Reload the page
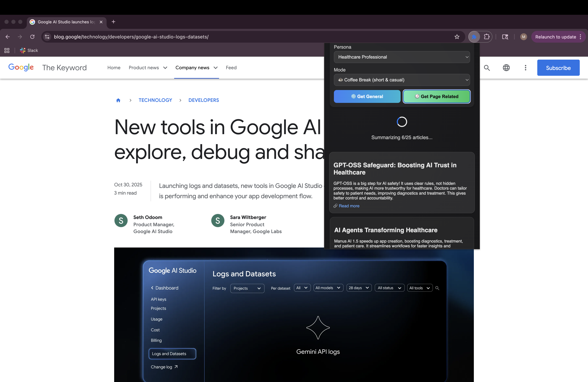The height and width of the screenshot is (382, 588). (32, 37)
